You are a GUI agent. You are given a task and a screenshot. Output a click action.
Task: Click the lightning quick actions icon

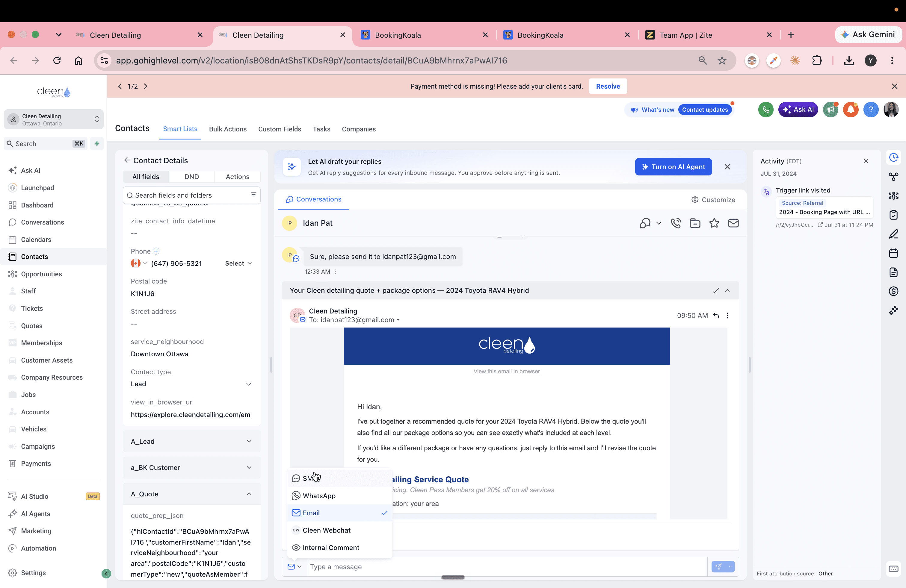point(97,143)
